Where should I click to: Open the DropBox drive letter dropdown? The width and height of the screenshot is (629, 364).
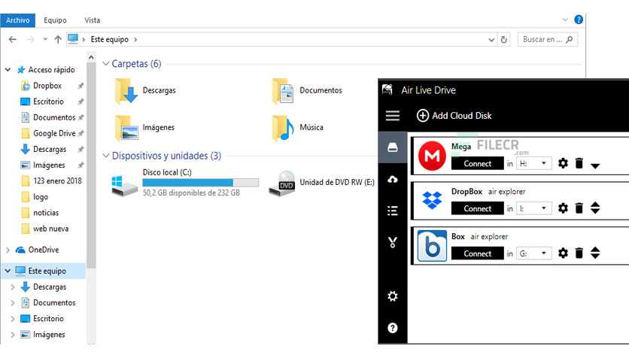click(x=534, y=208)
